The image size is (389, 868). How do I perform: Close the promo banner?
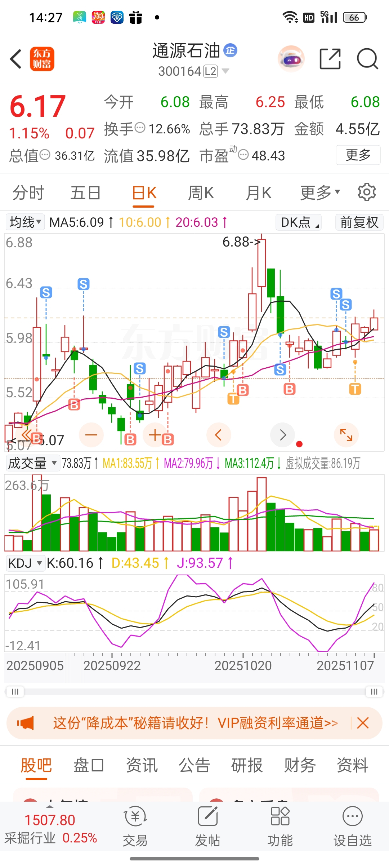click(363, 723)
